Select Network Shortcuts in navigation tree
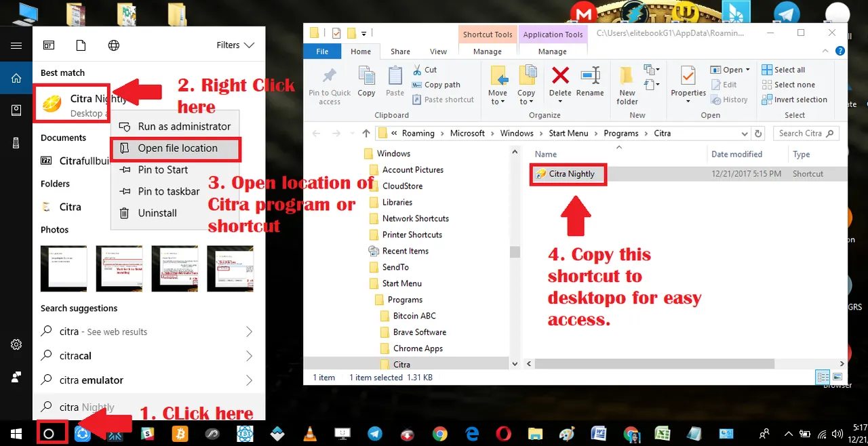868x446 pixels. point(416,218)
